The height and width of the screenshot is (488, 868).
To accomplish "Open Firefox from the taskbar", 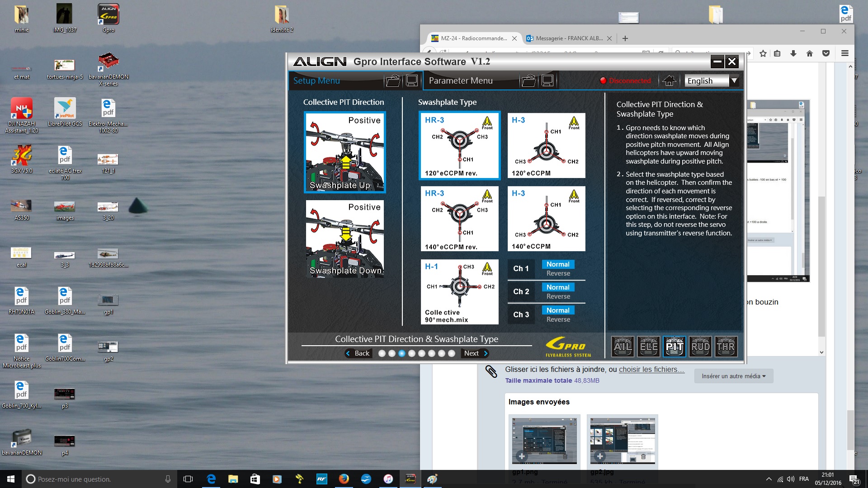I will tap(344, 479).
